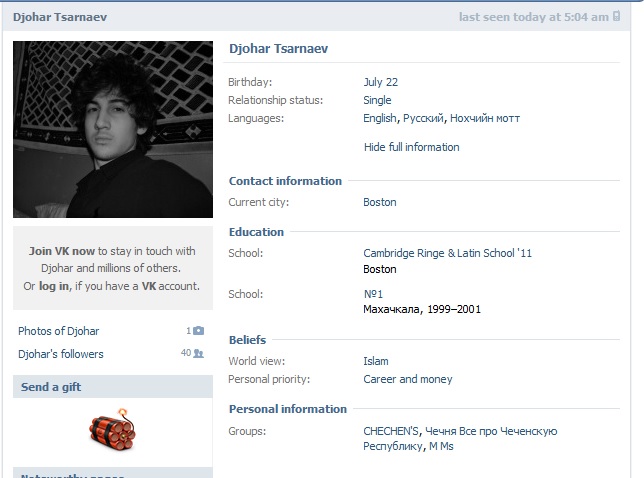This screenshot has width=644, height=478.
Task: Click the followers people icon beside 40
Action: [198, 354]
